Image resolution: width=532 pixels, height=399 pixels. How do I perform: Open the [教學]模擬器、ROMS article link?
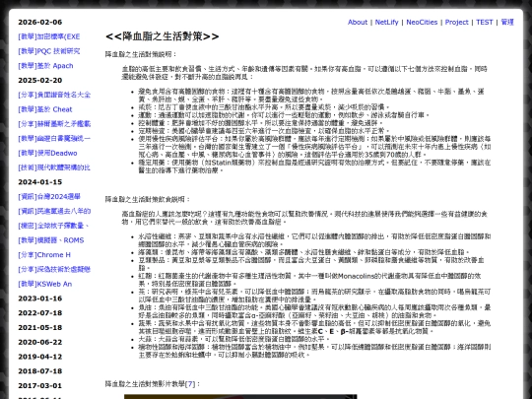coord(51,240)
